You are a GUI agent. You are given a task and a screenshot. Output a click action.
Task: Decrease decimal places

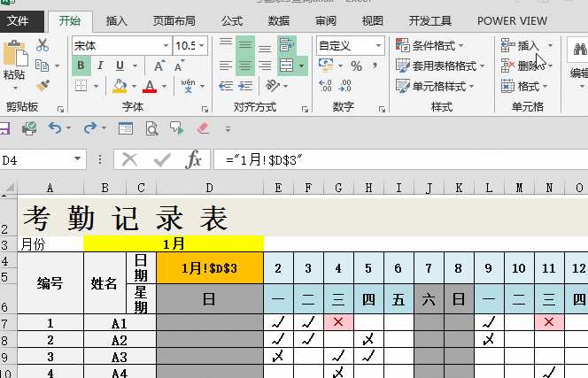coord(344,86)
